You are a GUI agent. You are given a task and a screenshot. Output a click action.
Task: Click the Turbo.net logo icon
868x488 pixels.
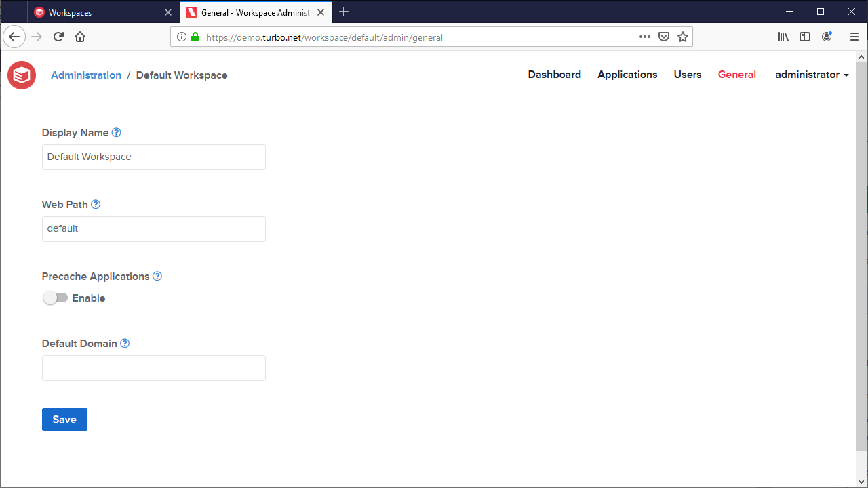coord(21,75)
